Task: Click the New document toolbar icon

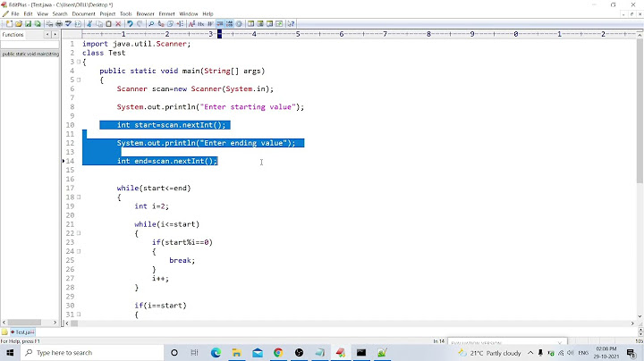Action: click(9, 24)
